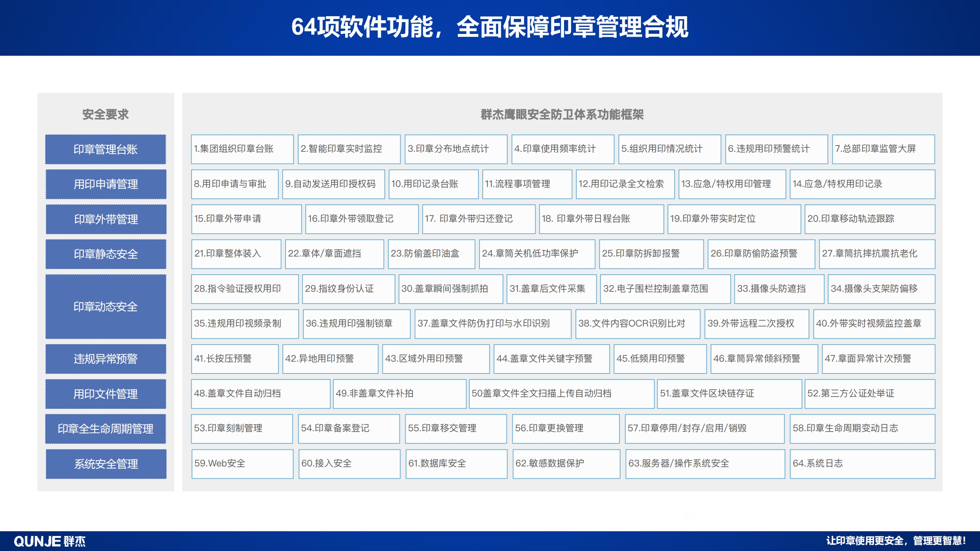The width and height of the screenshot is (980, 551).
Task: Select cell 11.流程事项管理
Action: tap(527, 184)
